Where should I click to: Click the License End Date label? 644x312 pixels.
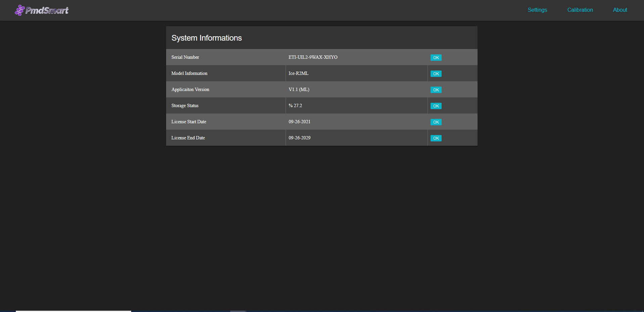(x=188, y=138)
